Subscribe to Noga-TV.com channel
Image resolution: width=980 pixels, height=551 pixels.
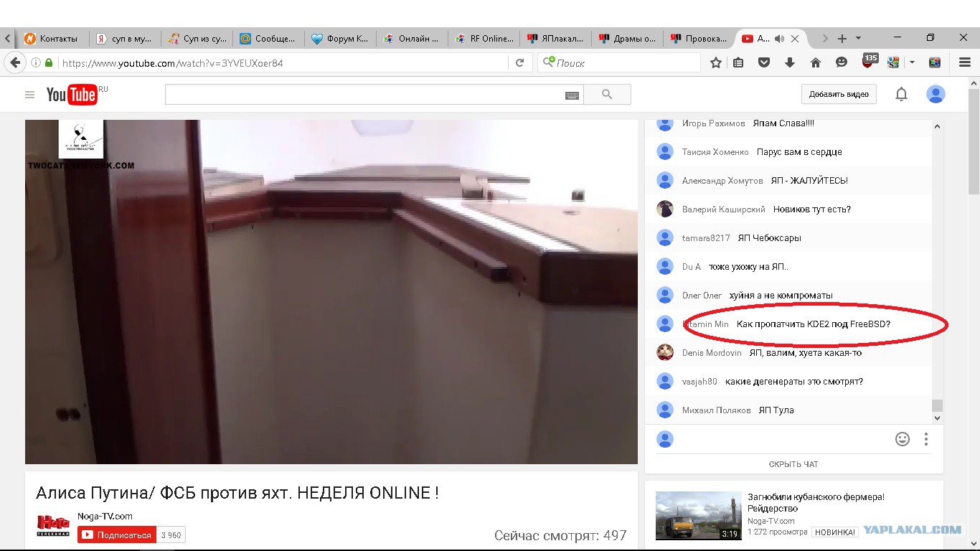click(x=116, y=535)
